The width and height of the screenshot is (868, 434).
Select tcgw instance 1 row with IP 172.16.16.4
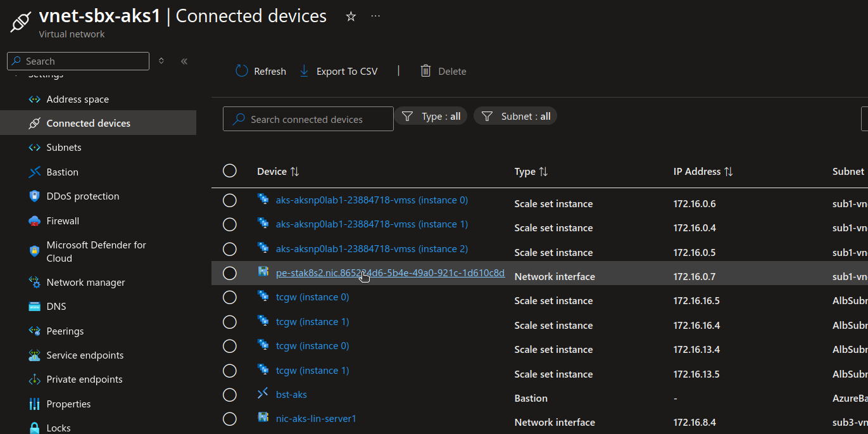pyautogui.click(x=230, y=322)
